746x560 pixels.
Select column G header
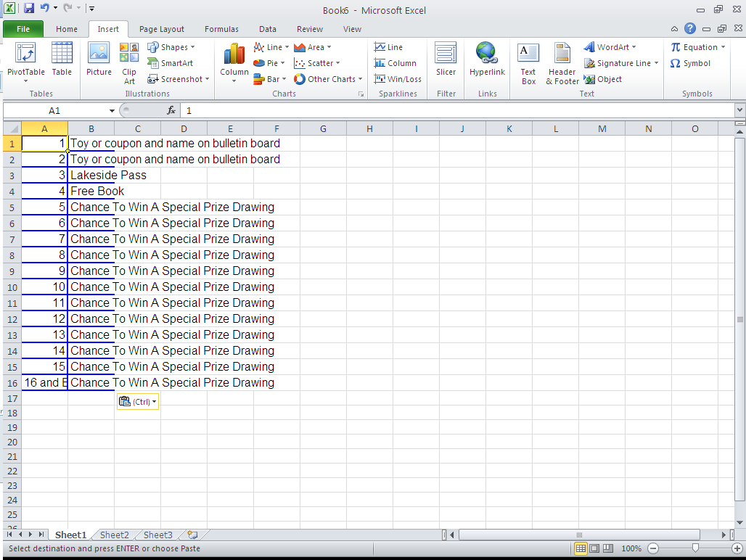click(x=323, y=129)
